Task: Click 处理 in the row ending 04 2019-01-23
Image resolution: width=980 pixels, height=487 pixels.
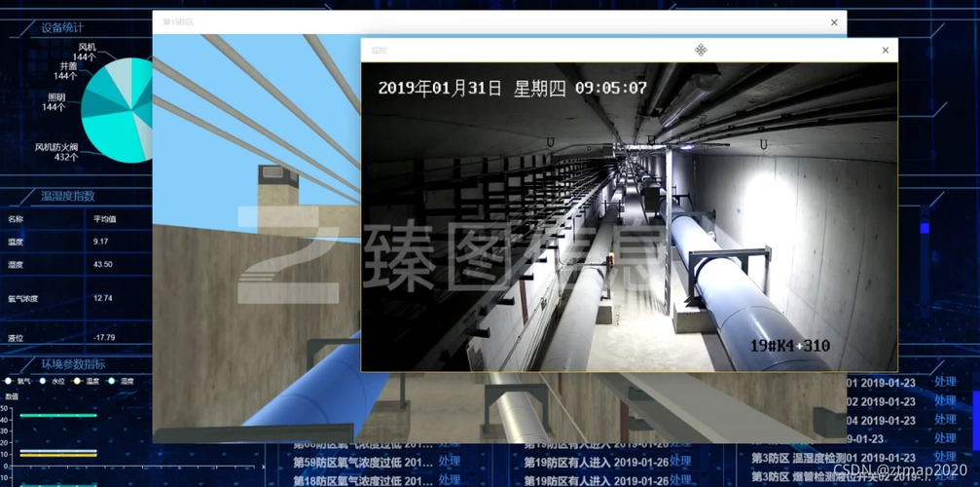Action: tap(945, 420)
